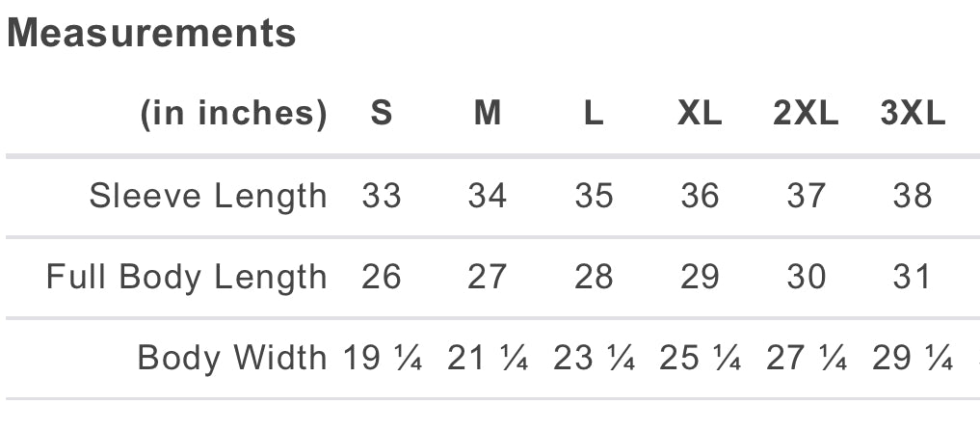
Task: Click body width value 19 ¼
Action: pyautogui.click(x=383, y=358)
